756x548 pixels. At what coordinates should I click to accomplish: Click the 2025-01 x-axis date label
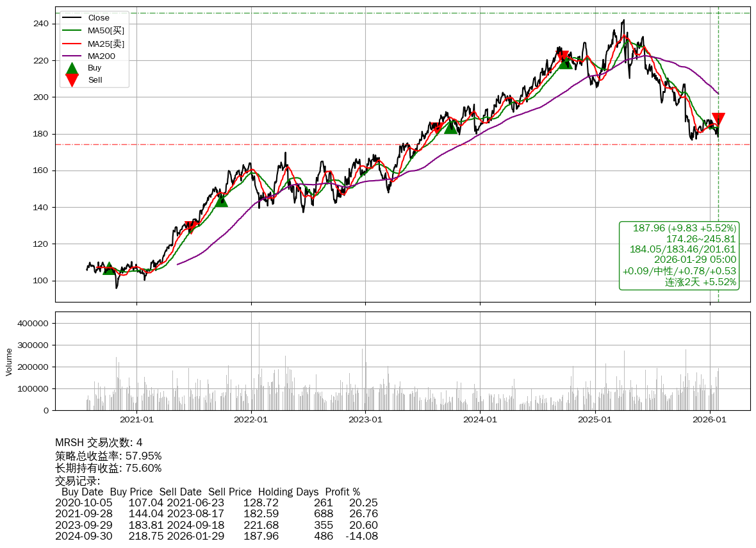pyautogui.click(x=595, y=420)
